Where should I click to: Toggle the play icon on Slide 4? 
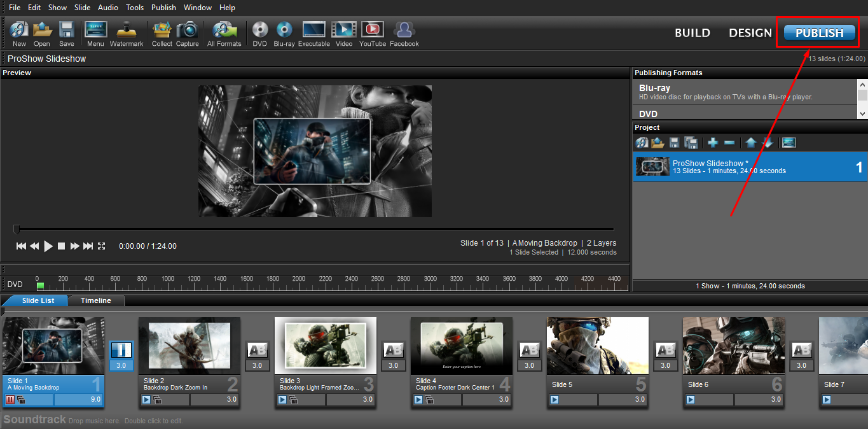point(418,400)
